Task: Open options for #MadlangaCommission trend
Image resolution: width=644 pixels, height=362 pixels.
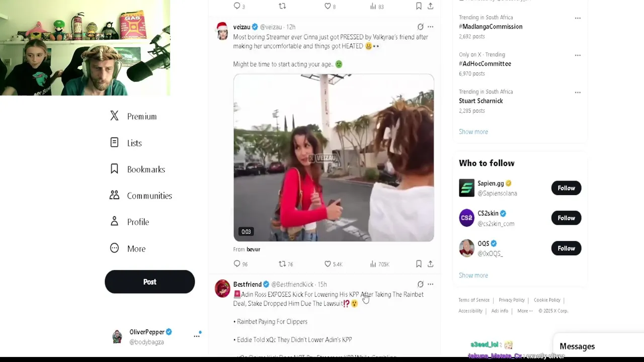Action: tap(578, 18)
